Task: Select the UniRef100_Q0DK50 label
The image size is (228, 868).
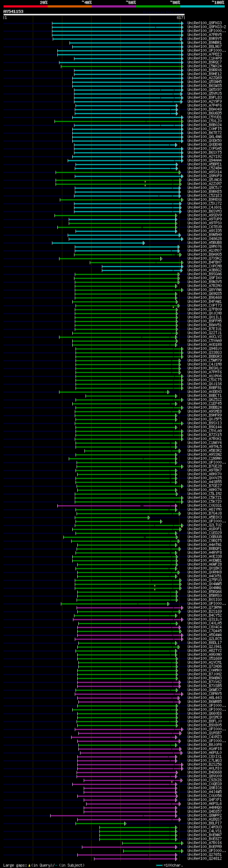Action: [x=204, y=141]
